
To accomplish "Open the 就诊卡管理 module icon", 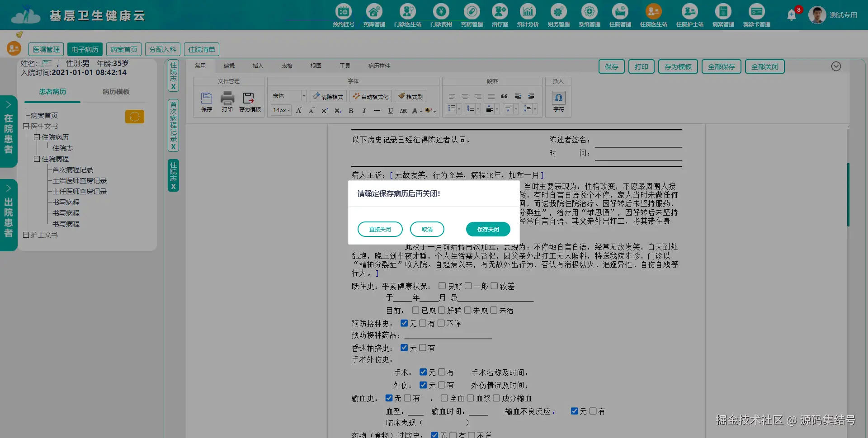I will click(x=756, y=11).
